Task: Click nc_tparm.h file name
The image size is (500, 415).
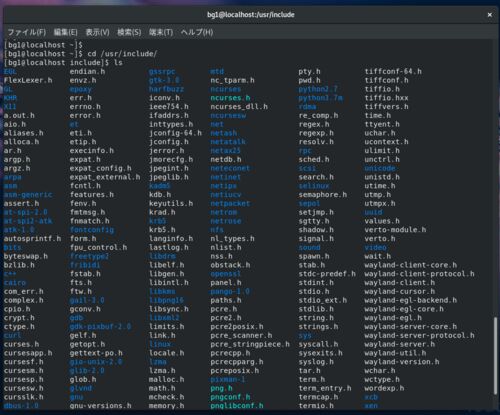Action: pyautogui.click(x=232, y=80)
